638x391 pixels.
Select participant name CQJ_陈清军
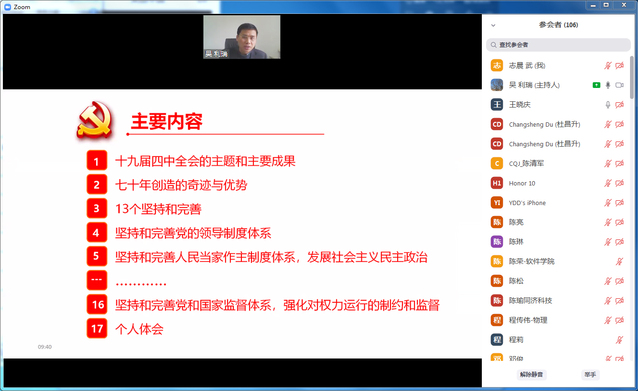point(526,164)
